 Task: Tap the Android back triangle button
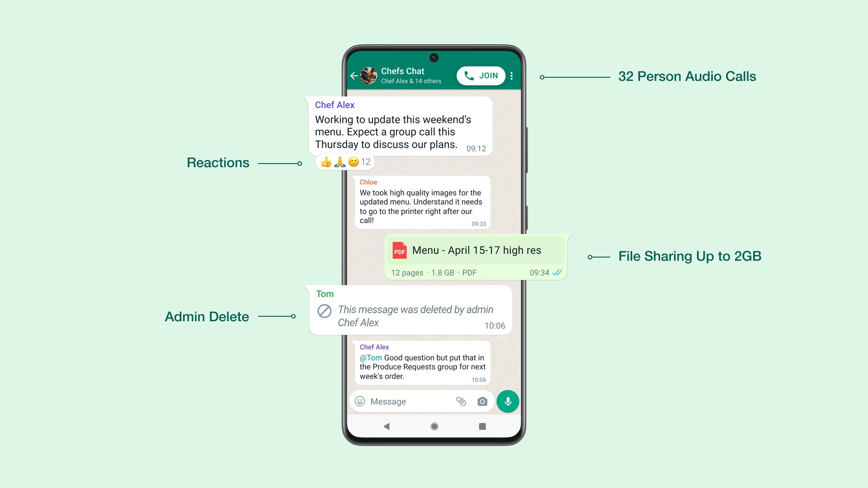coord(387,426)
